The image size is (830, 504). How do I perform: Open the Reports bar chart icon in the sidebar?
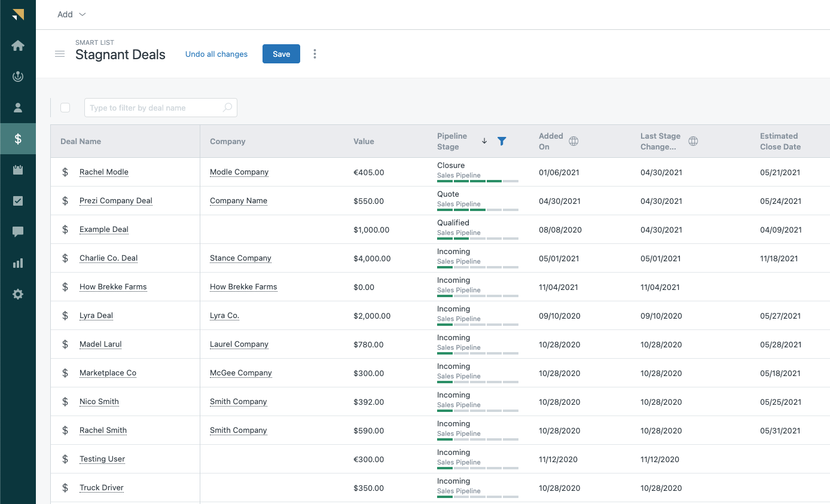point(18,263)
